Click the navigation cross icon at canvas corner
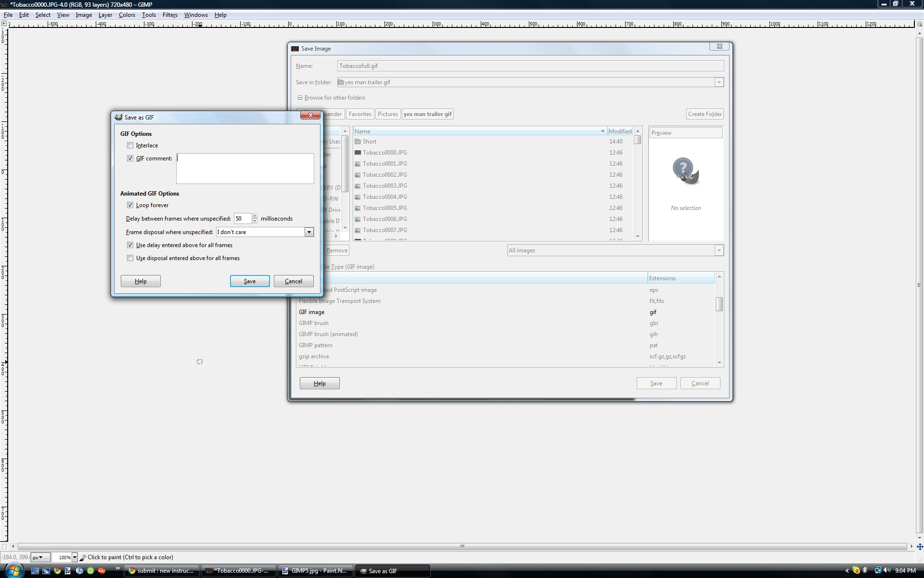The height and width of the screenshot is (578, 924). pos(920,547)
